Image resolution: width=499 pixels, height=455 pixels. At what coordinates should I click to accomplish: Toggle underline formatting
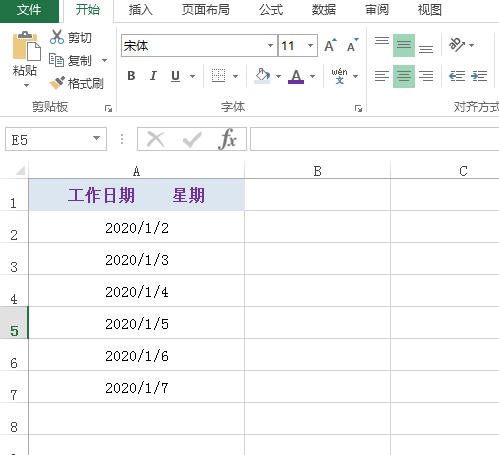click(175, 76)
